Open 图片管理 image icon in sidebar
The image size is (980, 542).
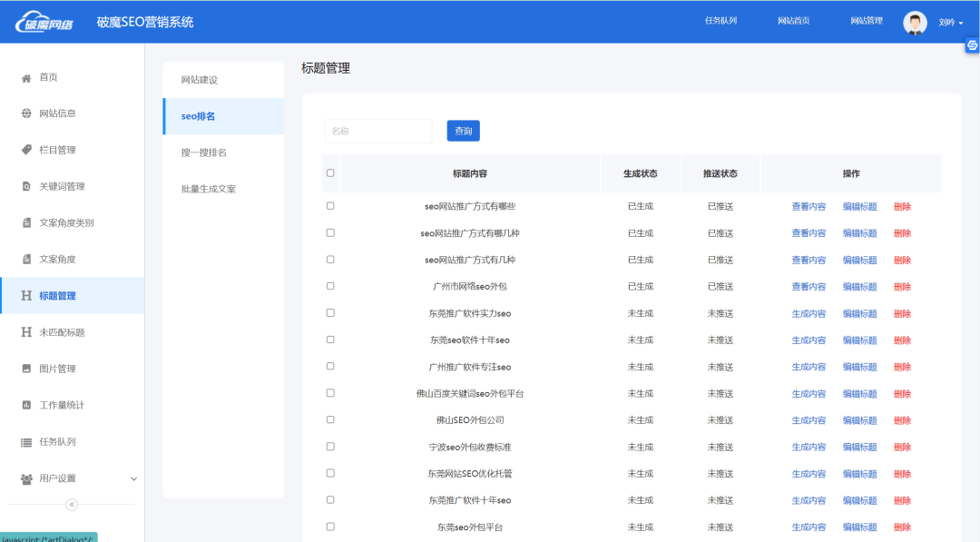pos(25,368)
